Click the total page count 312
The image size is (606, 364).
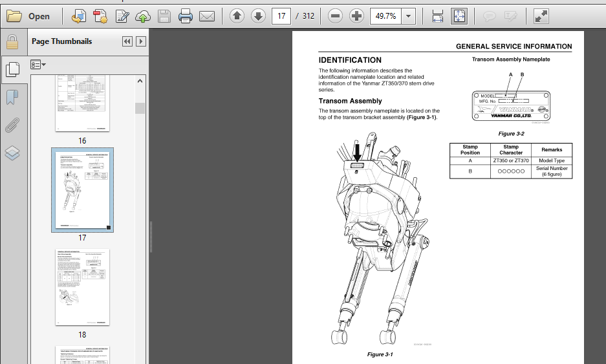tap(308, 16)
